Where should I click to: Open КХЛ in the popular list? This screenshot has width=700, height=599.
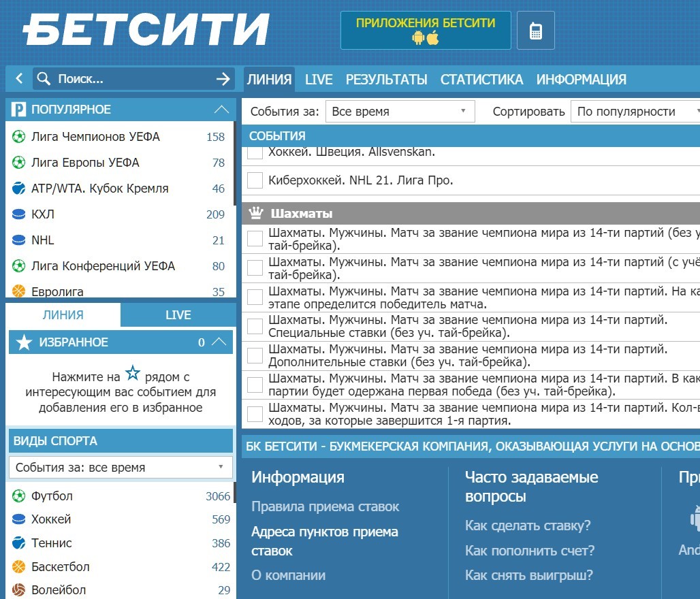point(120,214)
